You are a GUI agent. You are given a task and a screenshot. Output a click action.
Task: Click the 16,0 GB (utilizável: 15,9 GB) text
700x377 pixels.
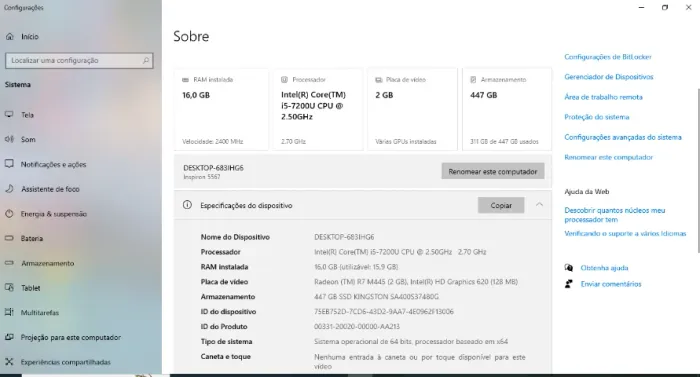pos(356,267)
